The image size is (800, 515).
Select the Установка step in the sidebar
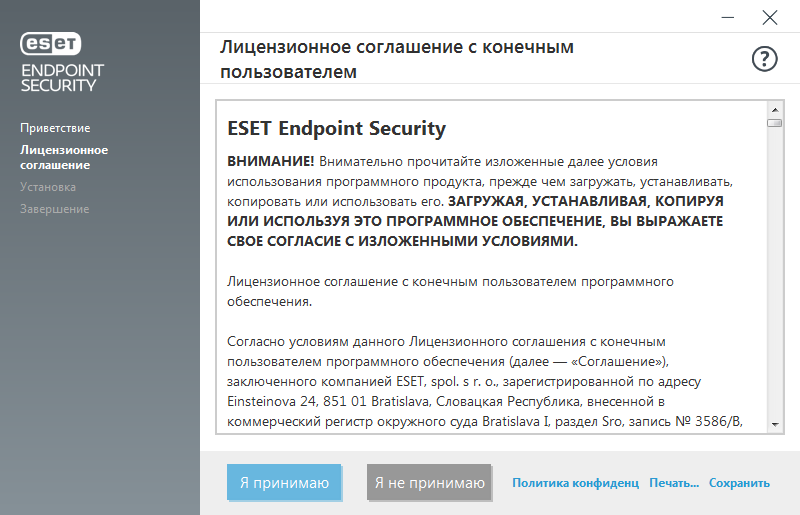[48, 187]
